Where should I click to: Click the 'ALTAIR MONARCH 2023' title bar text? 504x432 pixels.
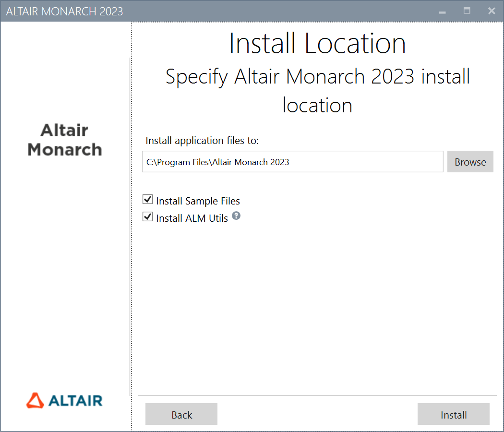click(64, 12)
